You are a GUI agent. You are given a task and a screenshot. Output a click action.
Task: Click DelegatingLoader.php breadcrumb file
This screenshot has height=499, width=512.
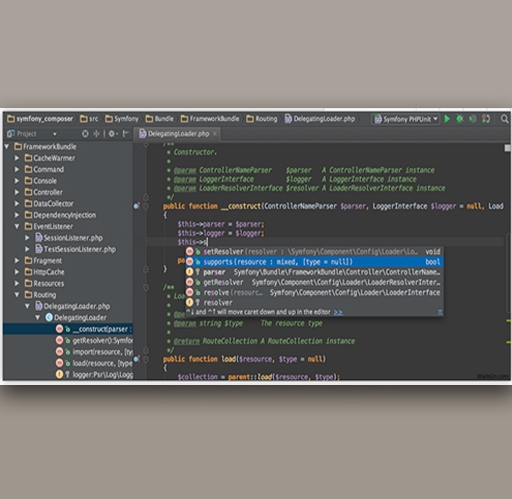[x=320, y=119]
